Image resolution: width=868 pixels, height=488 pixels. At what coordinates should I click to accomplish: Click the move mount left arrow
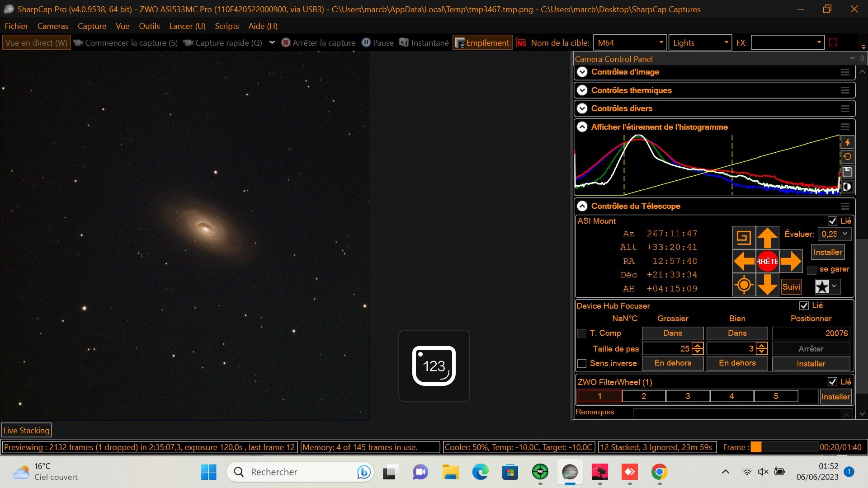pyautogui.click(x=744, y=261)
